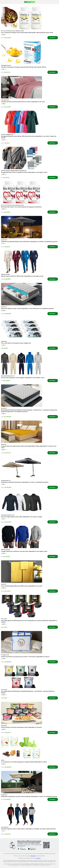Open the Materasso Hybrido 13 zone title link
Screen dimensions: 59x868
[x=27, y=308]
